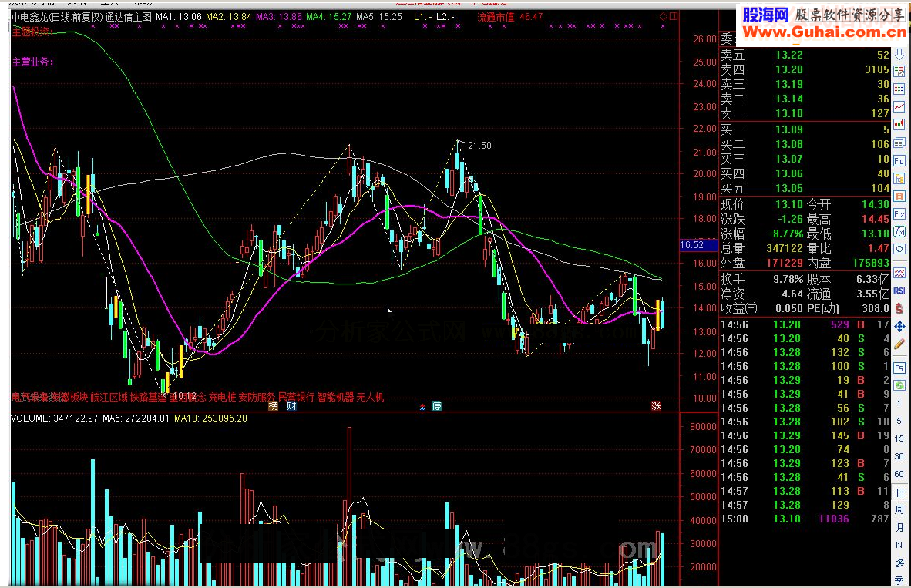Click the stock title '中电鑫龙(日线.前复权)'
Screen dimensions: 911x588
point(58,17)
